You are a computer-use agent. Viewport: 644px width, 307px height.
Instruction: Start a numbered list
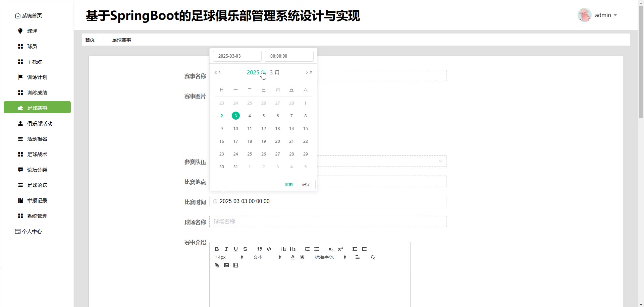(x=307, y=249)
